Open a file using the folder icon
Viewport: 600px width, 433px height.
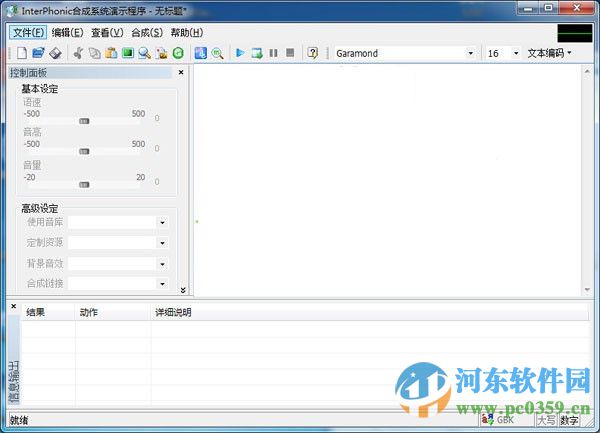coord(38,53)
